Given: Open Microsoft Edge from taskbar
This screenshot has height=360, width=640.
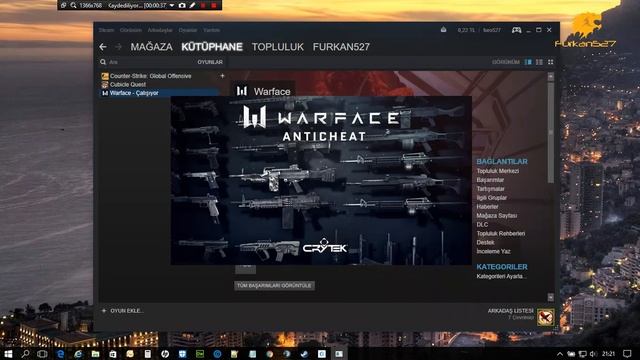Looking at the screenshot, I should click(x=60, y=353).
